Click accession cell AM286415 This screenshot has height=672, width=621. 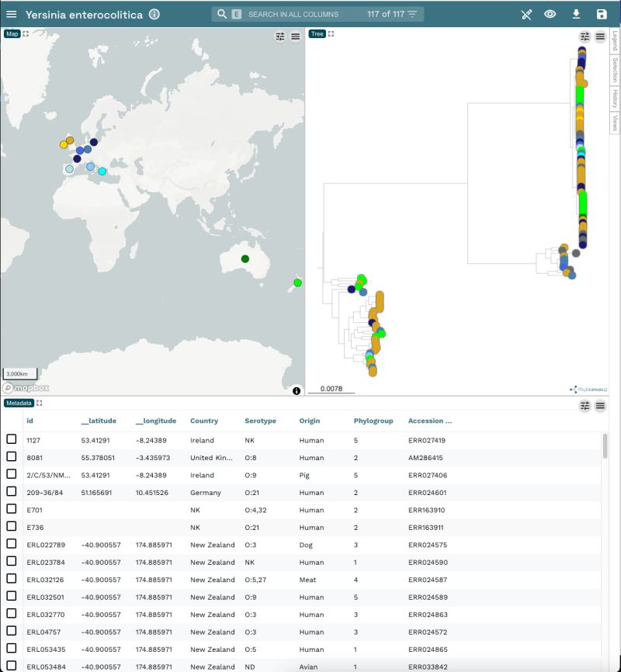pos(425,458)
